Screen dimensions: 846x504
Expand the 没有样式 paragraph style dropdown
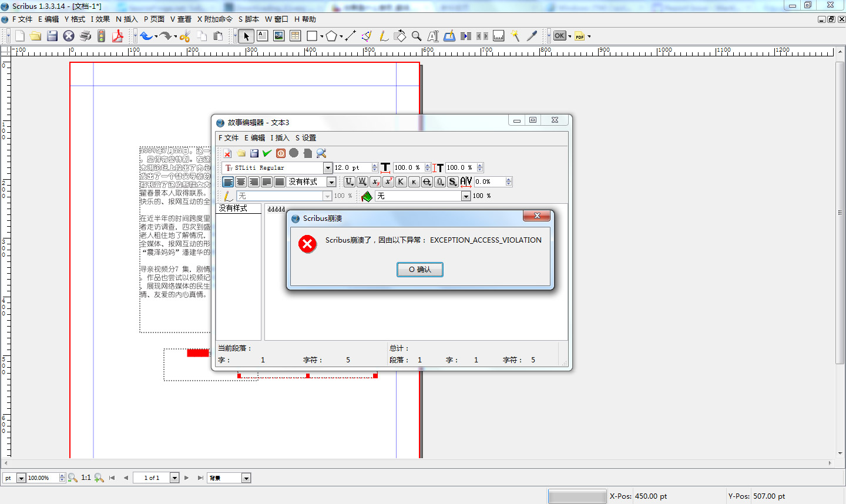[331, 182]
